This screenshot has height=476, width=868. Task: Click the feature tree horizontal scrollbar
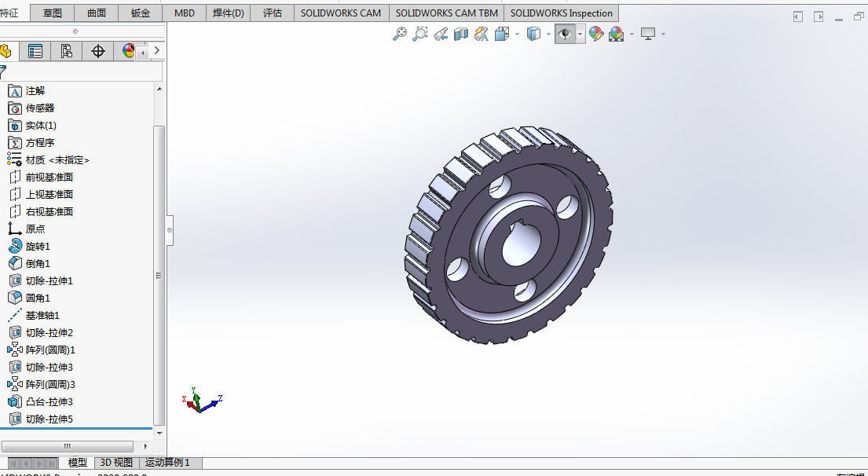pos(68,446)
